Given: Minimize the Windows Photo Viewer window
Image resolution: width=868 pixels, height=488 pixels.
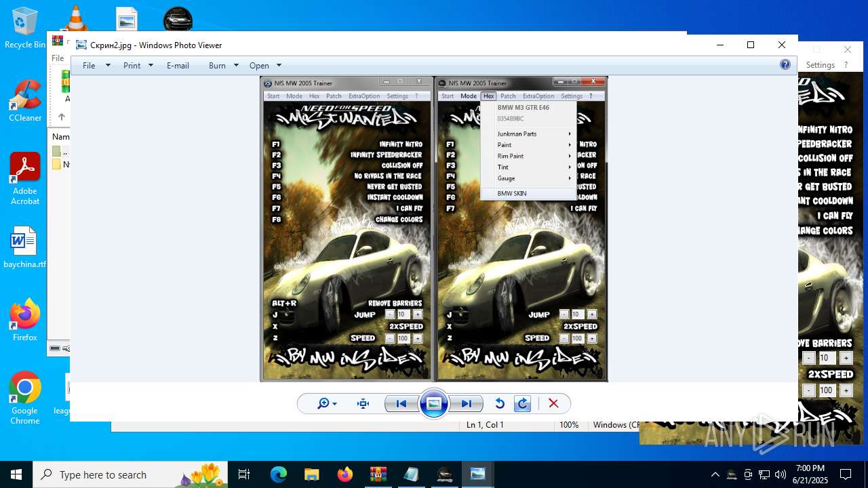Looking at the screenshot, I should (x=719, y=45).
